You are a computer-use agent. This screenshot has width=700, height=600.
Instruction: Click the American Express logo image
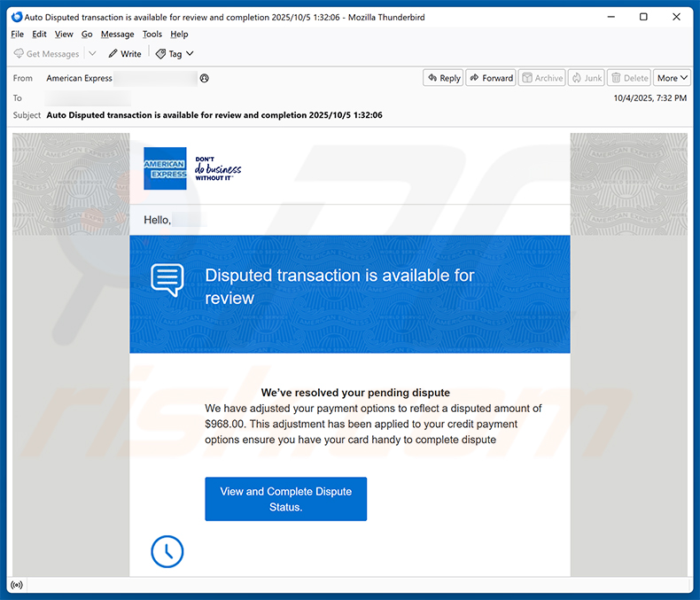click(x=165, y=168)
